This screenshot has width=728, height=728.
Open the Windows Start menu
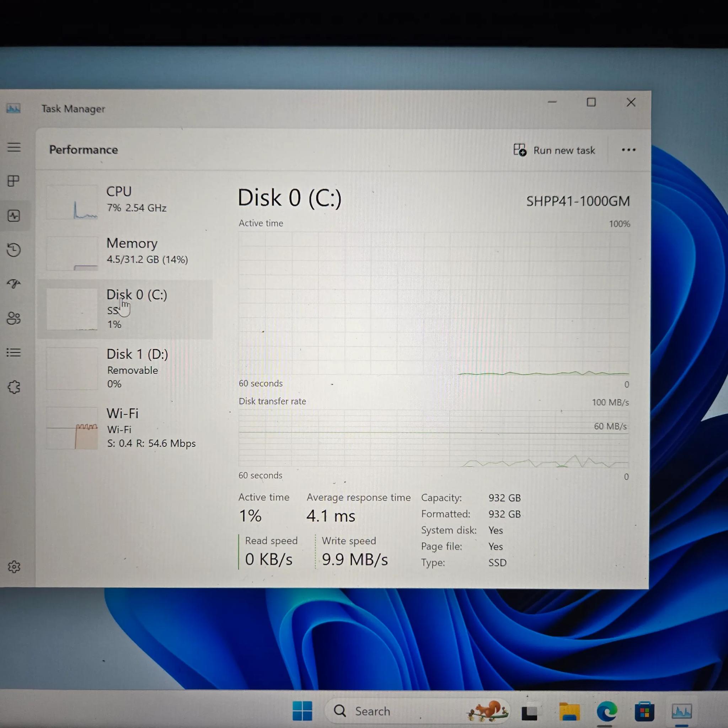tap(302, 711)
